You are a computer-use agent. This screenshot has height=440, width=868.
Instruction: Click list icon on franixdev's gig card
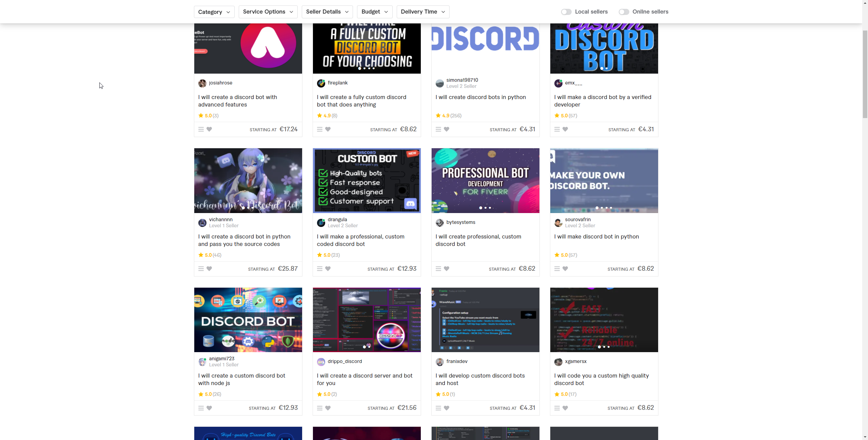438,408
